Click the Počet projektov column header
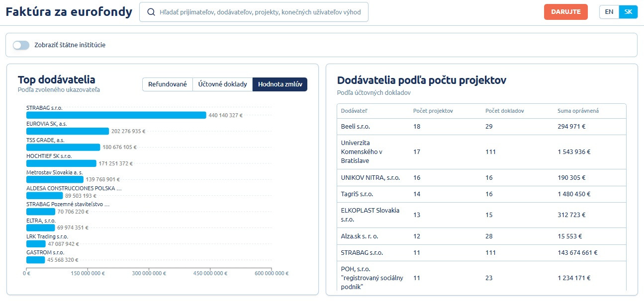 [x=433, y=111]
